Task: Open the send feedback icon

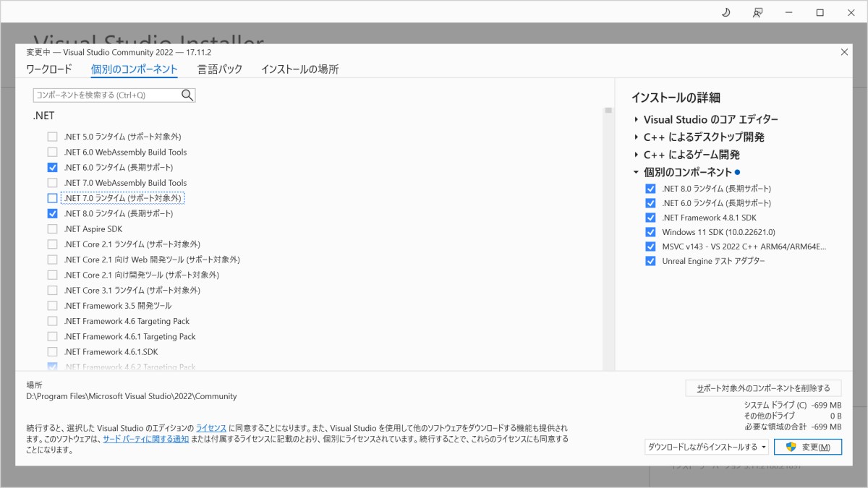Action: pyautogui.click(x=757, y=12)
